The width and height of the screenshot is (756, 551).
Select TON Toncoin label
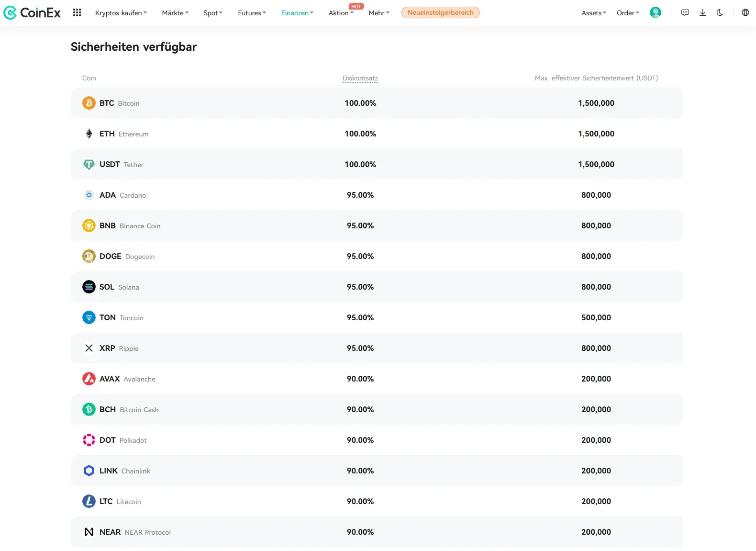[x=122, y=317]
